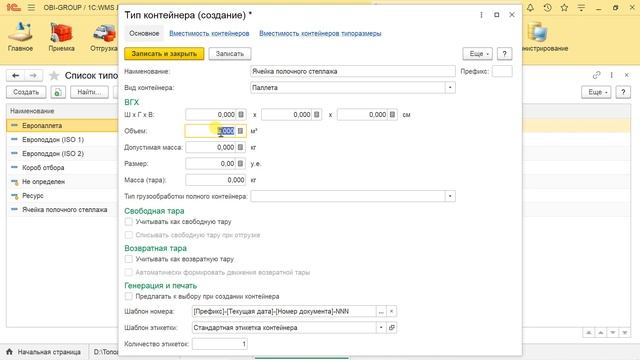
Task: Open list window Еще menu
Action: tap(596, 92)
